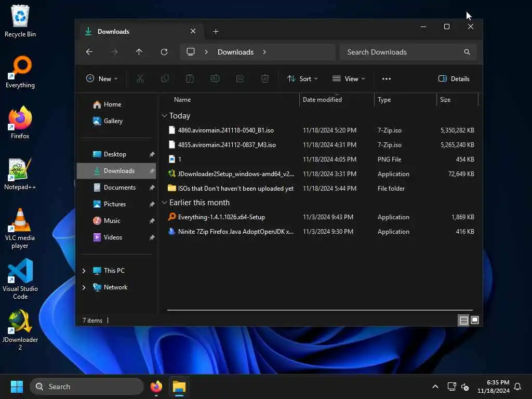Viewport: 532px width, 399px height.
Task: Switch to large thumbnails view icon
Action: point(475,320)
